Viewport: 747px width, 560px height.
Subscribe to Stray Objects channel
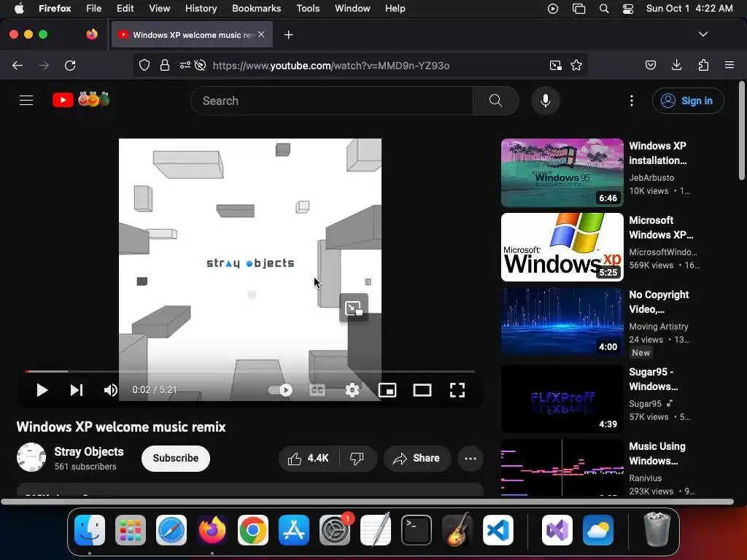[176, 459]
